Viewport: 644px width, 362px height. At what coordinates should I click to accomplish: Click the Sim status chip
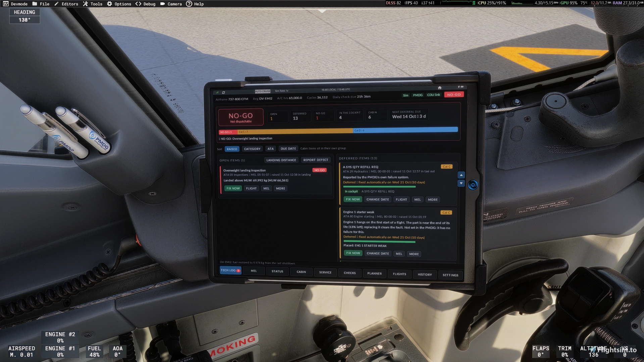406,95
